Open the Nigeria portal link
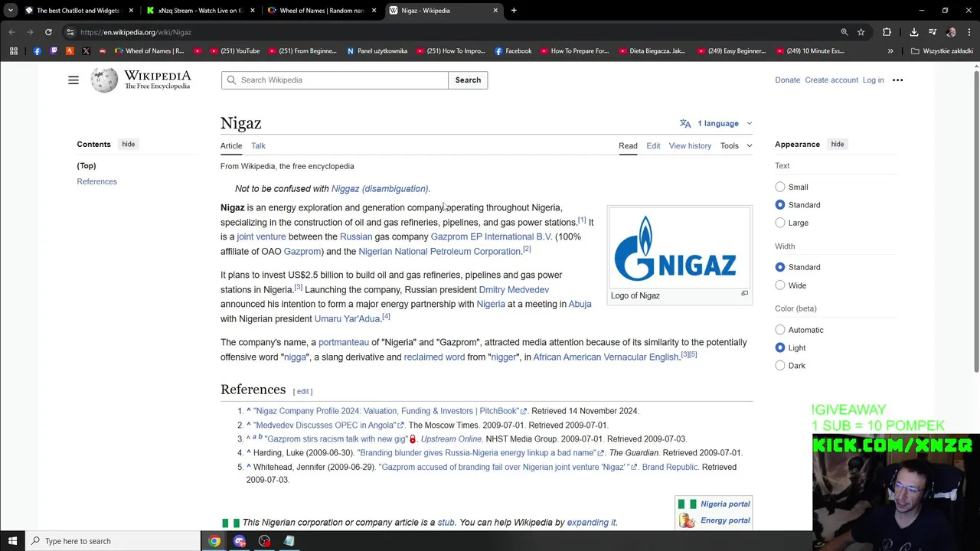 click(725, 504)
